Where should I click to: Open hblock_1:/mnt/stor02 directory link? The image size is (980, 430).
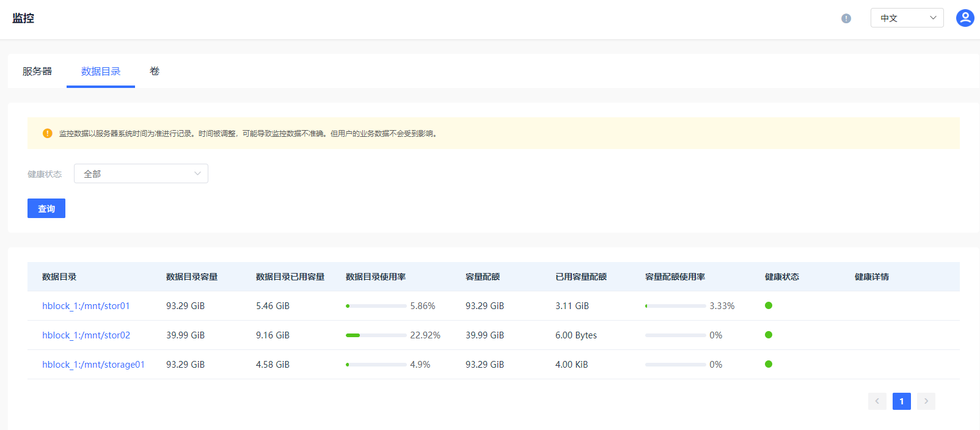tap(86, 335)
